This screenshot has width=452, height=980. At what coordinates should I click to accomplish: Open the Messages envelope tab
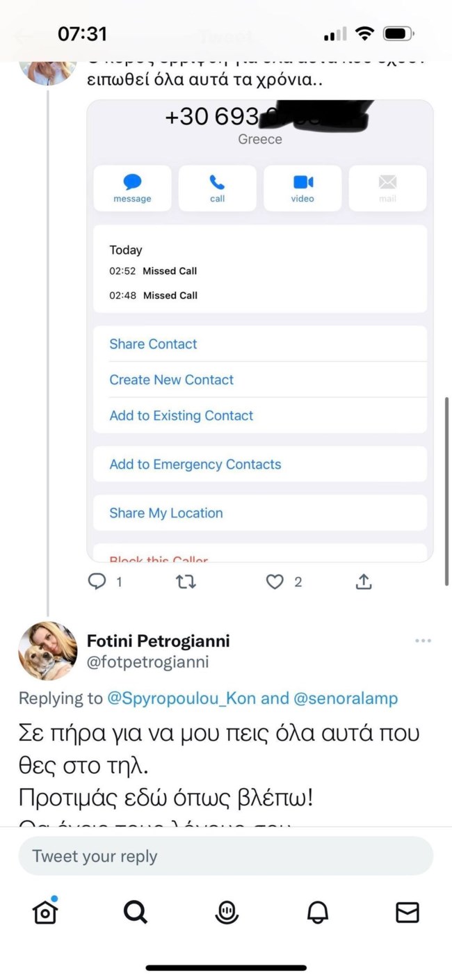407,912
